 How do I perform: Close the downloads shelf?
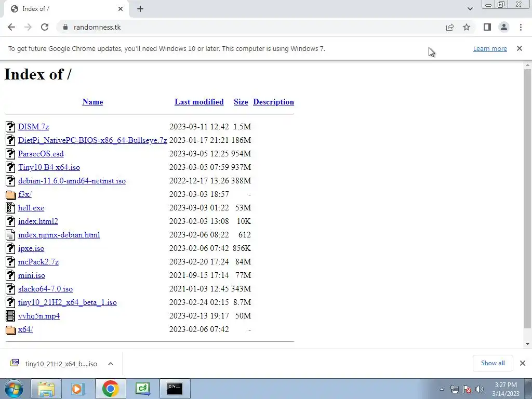tap(523, 363)
